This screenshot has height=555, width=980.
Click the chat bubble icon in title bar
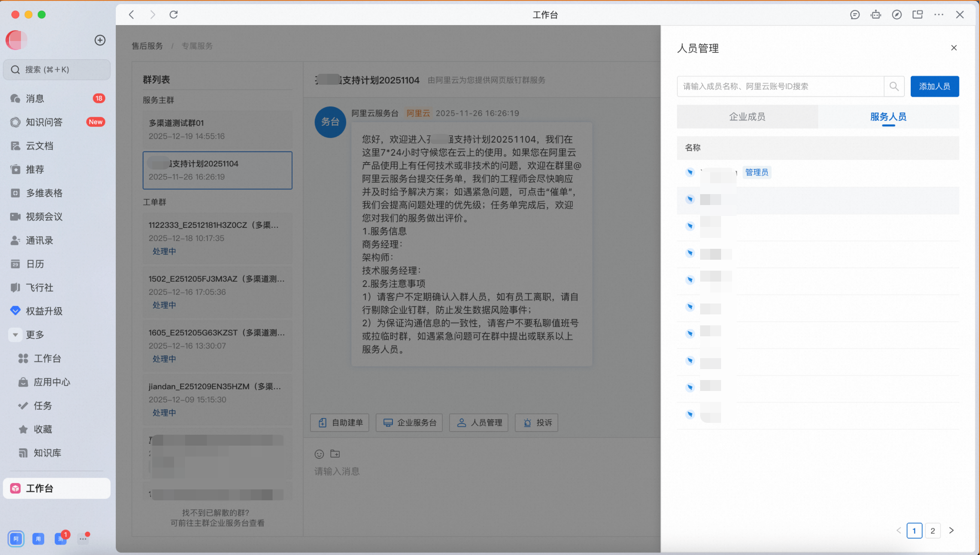click(855, 15)
